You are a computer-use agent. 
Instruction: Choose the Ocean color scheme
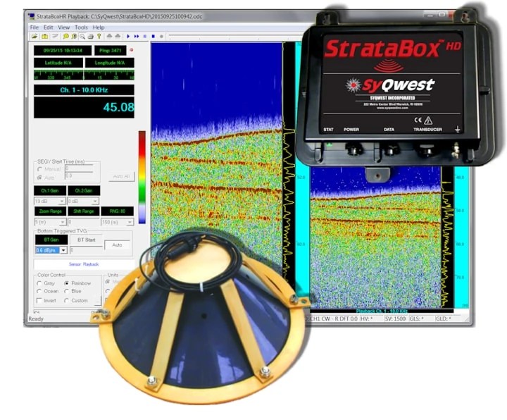[x=39, y=291]
